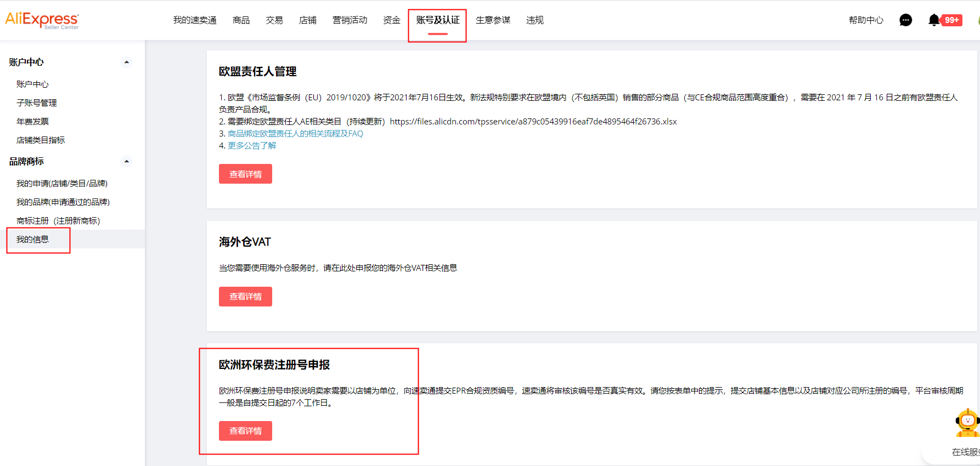Open 子账号管理 in the sidebar
The image size is (980, 466).
(37, 103)
